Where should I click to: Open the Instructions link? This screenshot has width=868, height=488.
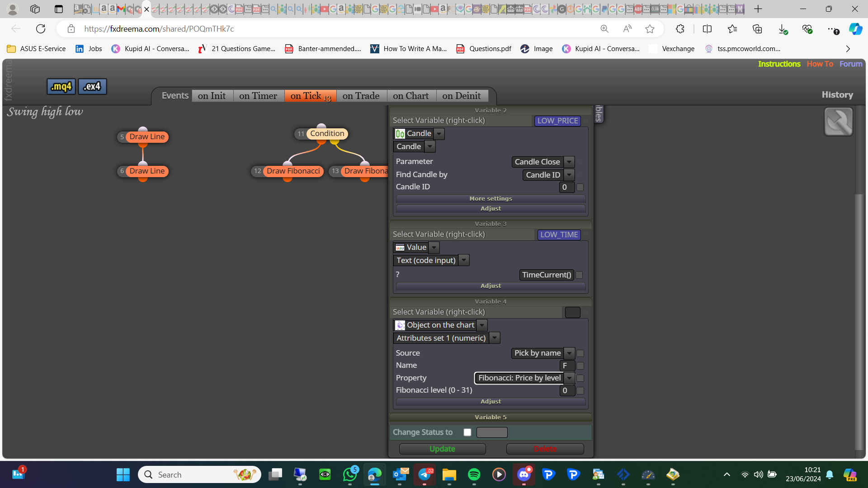click(779, 64)
